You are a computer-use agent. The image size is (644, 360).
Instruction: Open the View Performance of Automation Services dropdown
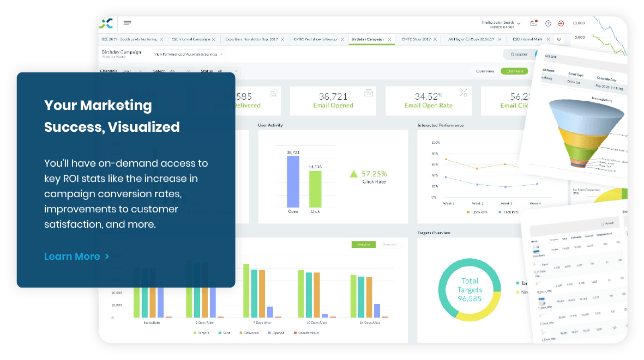click(x=189, y=54)
